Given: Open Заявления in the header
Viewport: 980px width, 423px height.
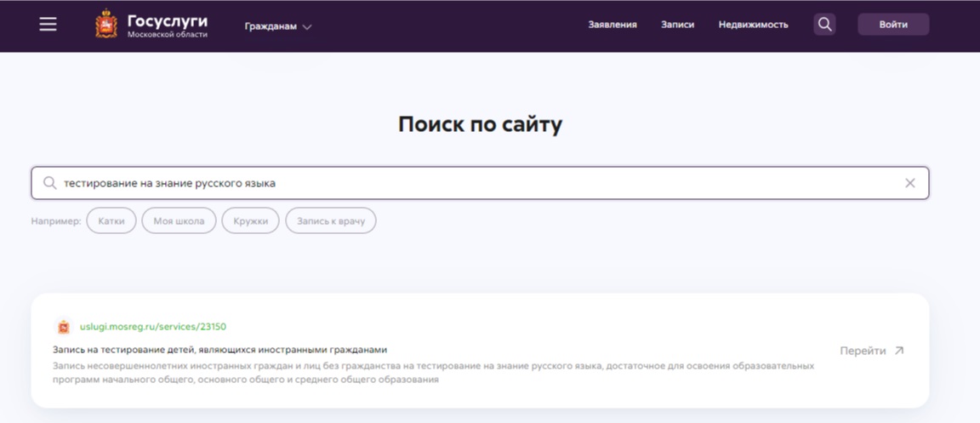Looking at the screenshot, I should [x=612, y=25].
